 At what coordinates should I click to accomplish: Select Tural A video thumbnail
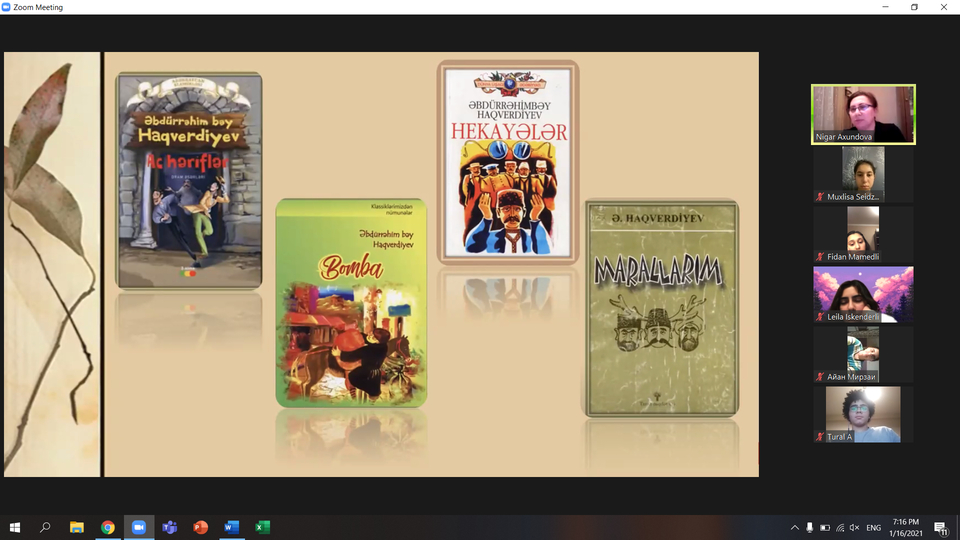[863, 414]
